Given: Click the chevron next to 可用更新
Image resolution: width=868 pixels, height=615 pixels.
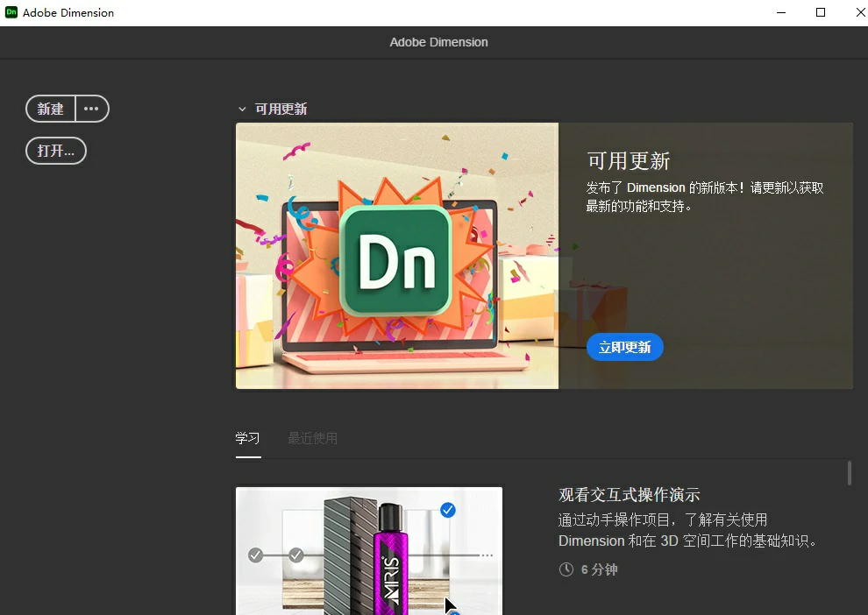Looking at the screenshot, I should 242,108.
